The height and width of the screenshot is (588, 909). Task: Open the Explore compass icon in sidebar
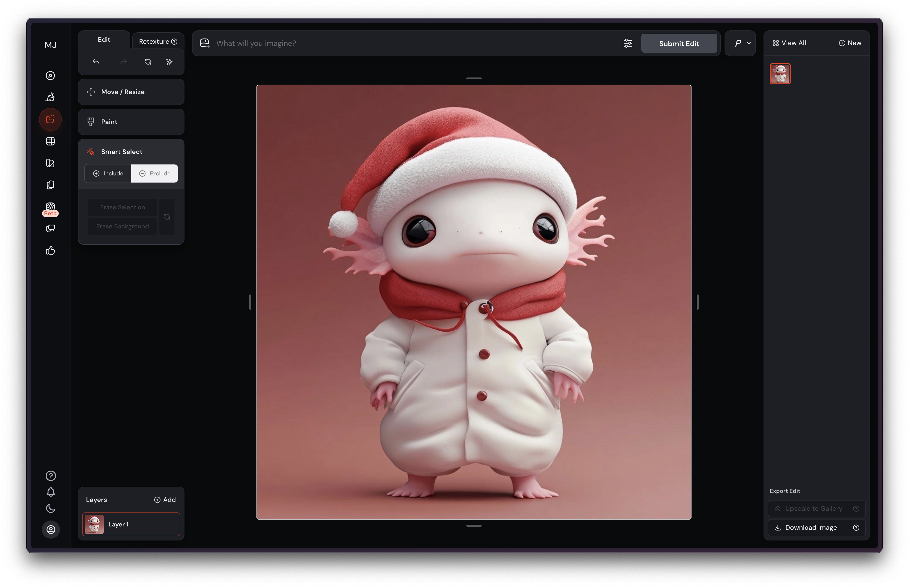coord(50,76)
